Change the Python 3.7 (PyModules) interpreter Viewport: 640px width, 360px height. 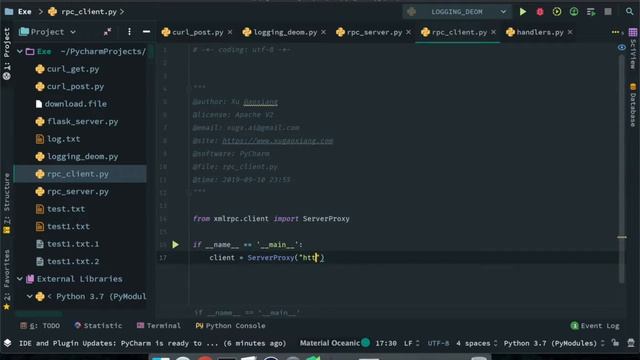coord(554,343)
